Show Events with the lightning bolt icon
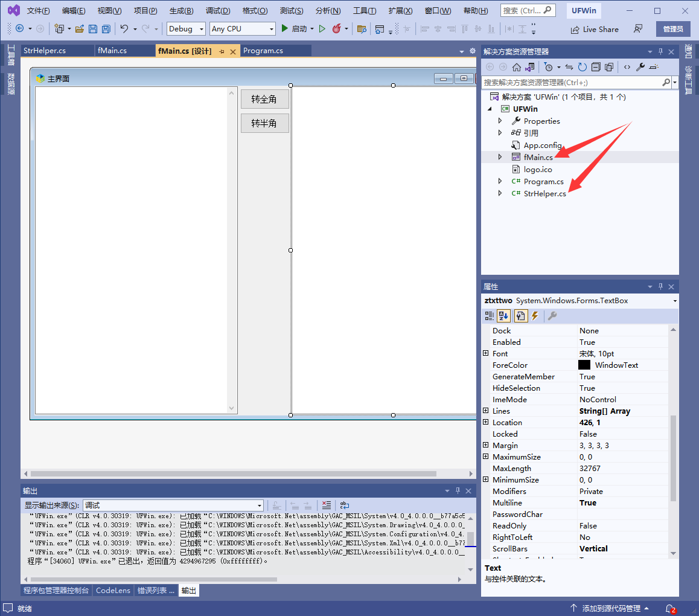The height and width of the screenshot is (616, 699). coord(535,316)
